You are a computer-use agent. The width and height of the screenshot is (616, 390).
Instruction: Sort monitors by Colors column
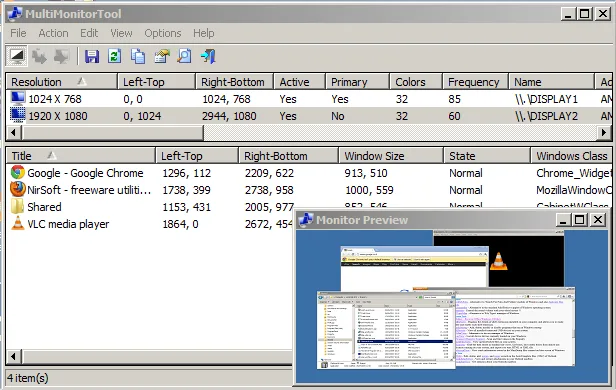(416, 82)
